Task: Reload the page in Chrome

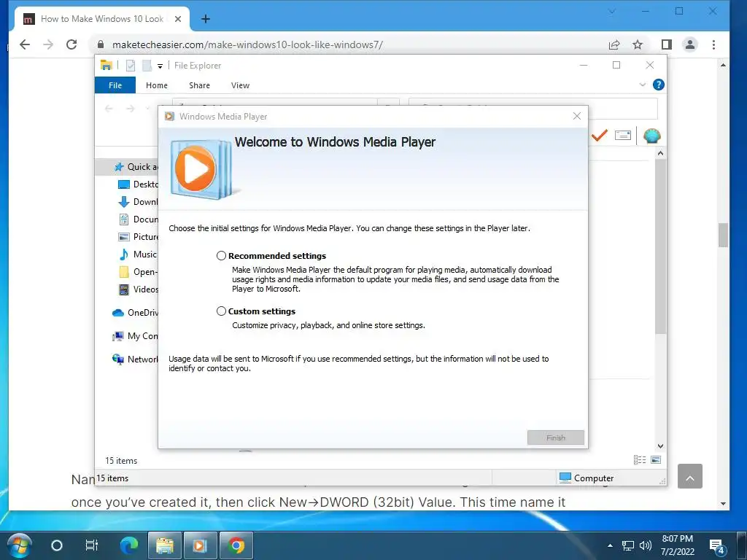Action: point(71,44)
